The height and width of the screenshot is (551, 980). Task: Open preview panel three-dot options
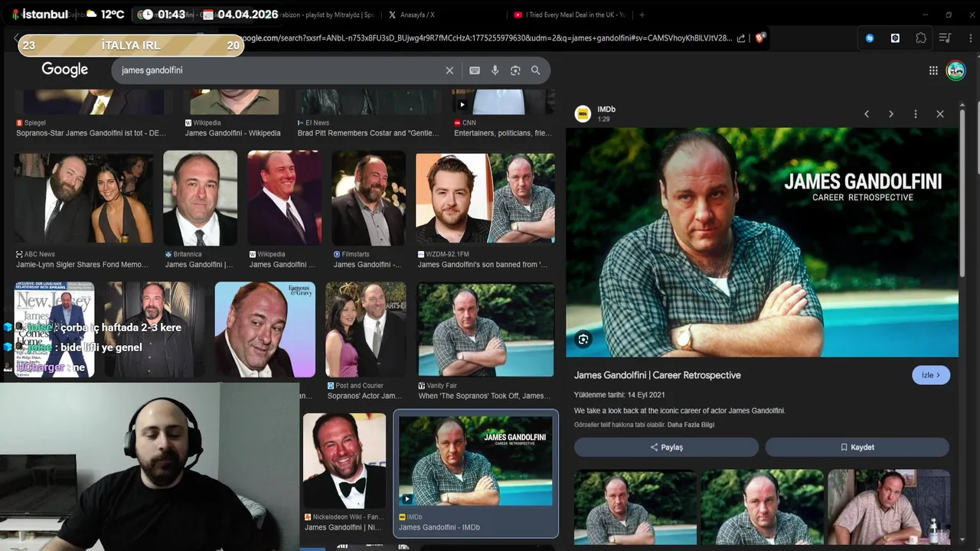pyautogui.click(x=916, y=114)
